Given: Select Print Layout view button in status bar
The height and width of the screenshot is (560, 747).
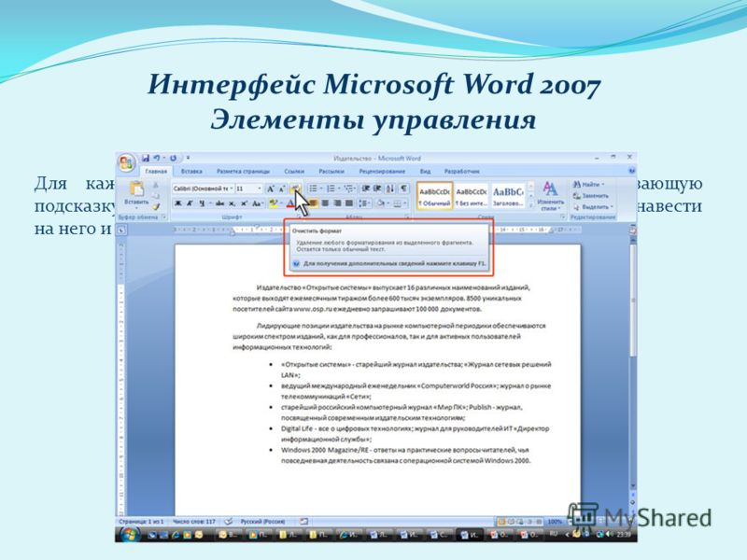Looking at the screenshot, I should pyautogui.click(x=501, y=522).
